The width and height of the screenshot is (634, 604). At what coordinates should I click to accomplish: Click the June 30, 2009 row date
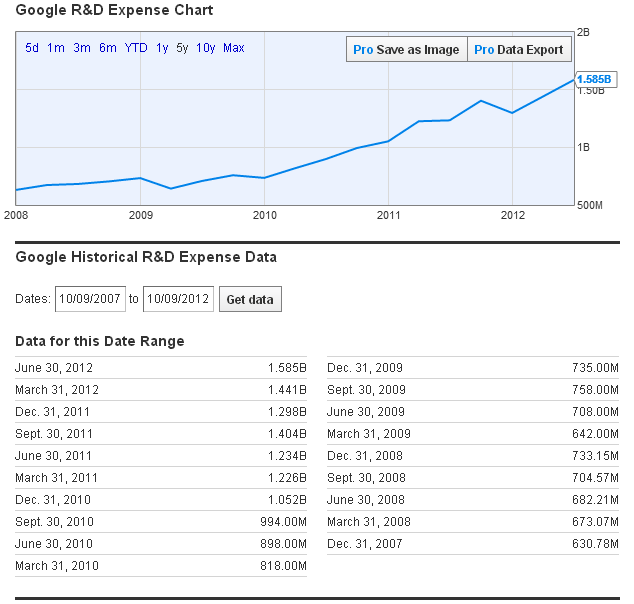point(366,412)
